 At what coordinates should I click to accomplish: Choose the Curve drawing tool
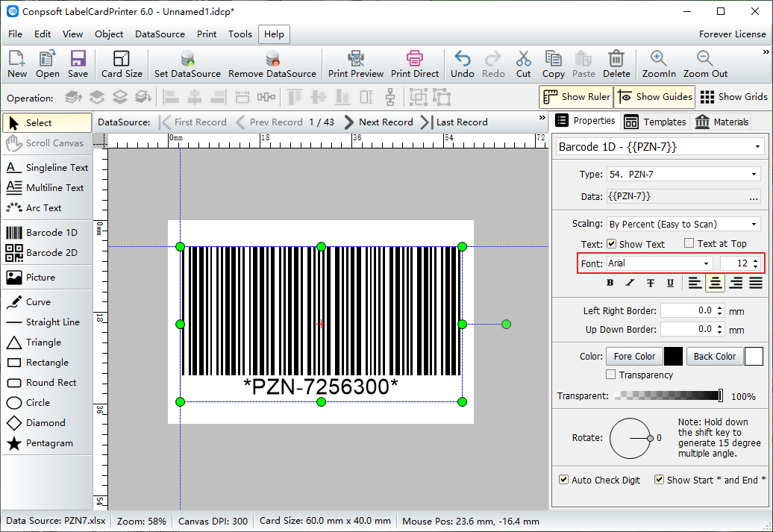[x=47, y=301]
